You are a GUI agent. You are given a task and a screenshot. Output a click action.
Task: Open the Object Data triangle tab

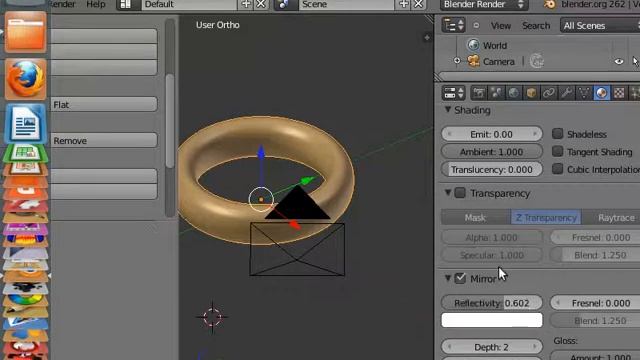click(584, 93)
